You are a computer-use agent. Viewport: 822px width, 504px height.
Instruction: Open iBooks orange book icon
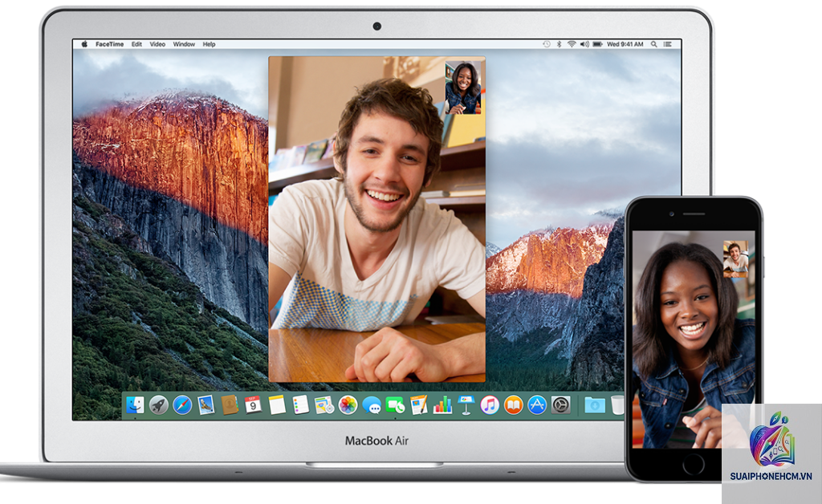click(x=513, y=405)
